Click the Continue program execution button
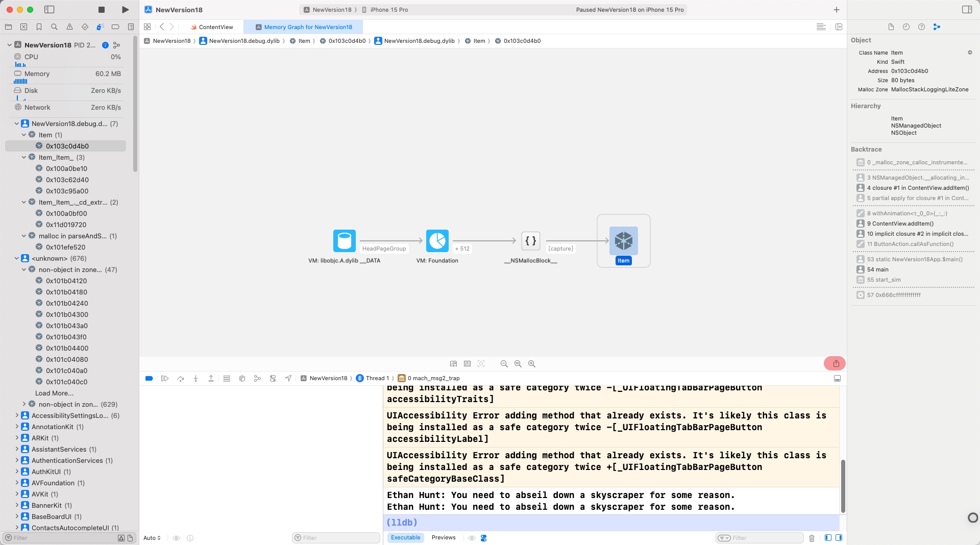This screenshot has height=545, width=980. [165, 378]
